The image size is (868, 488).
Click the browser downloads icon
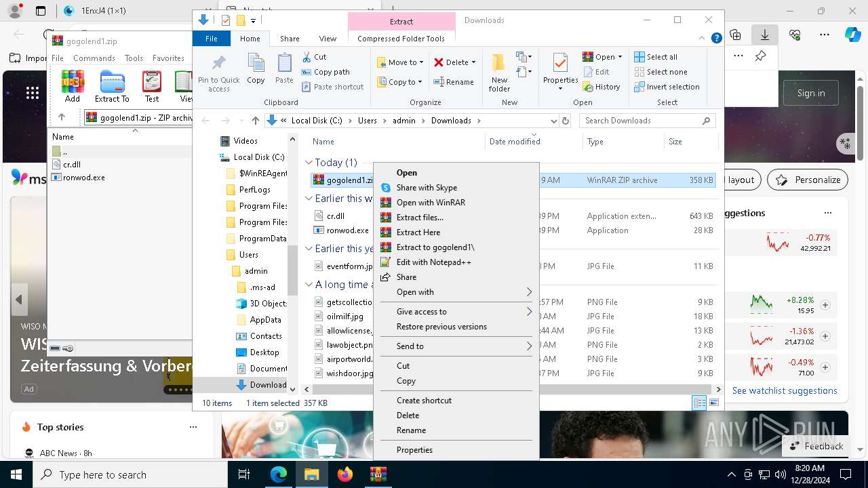coord(765,35)
